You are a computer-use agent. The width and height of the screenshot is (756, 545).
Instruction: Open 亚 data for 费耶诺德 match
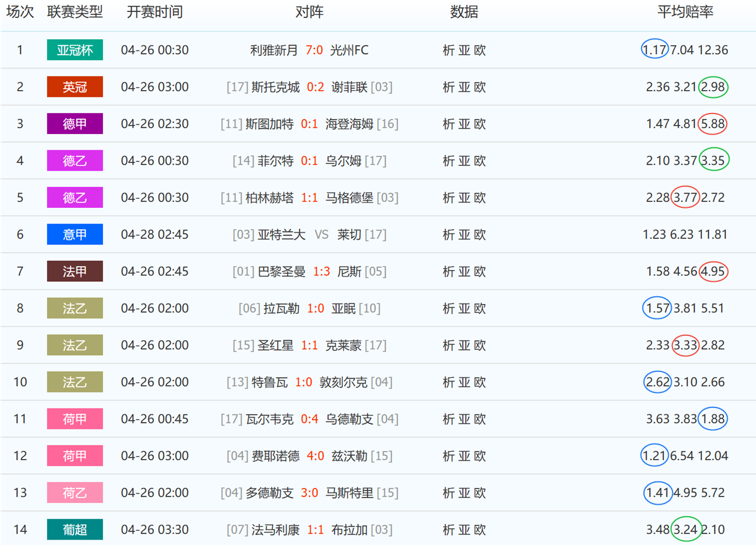click(464, 455)
